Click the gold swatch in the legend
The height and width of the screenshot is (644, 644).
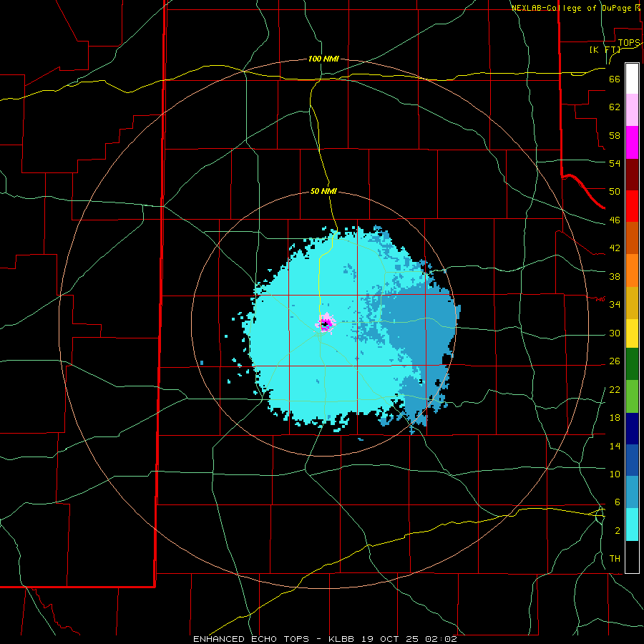(x=632, y=303)
